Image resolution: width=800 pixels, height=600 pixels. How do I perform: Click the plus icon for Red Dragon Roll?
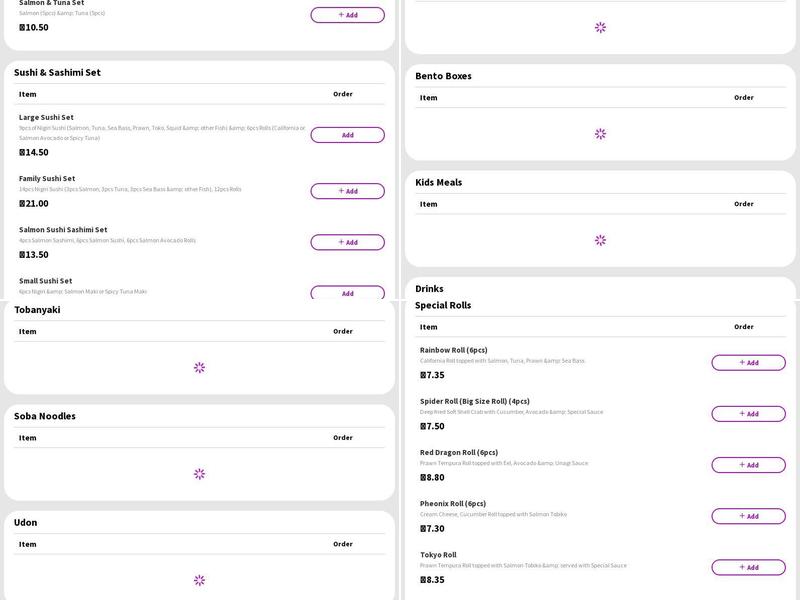[742, 465]
